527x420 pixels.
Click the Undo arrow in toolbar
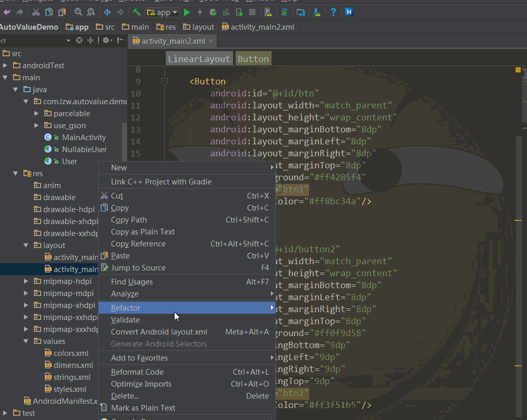pos(7,12)
